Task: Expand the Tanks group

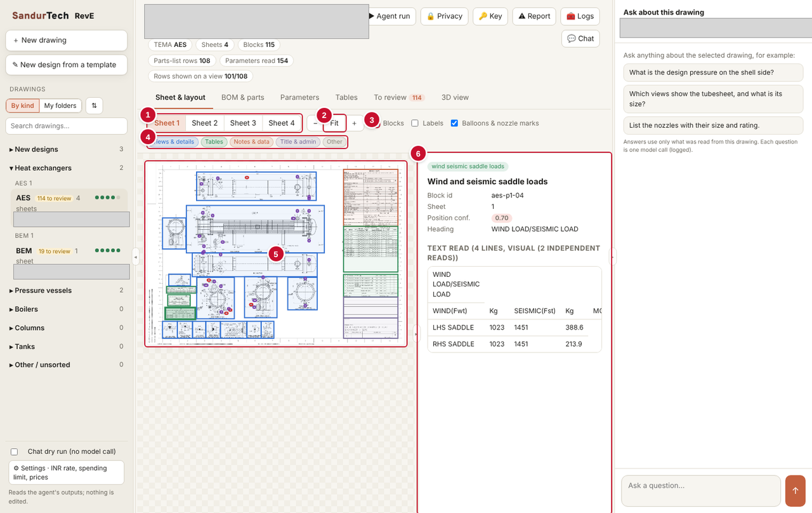Action: [x=67, y=347]
